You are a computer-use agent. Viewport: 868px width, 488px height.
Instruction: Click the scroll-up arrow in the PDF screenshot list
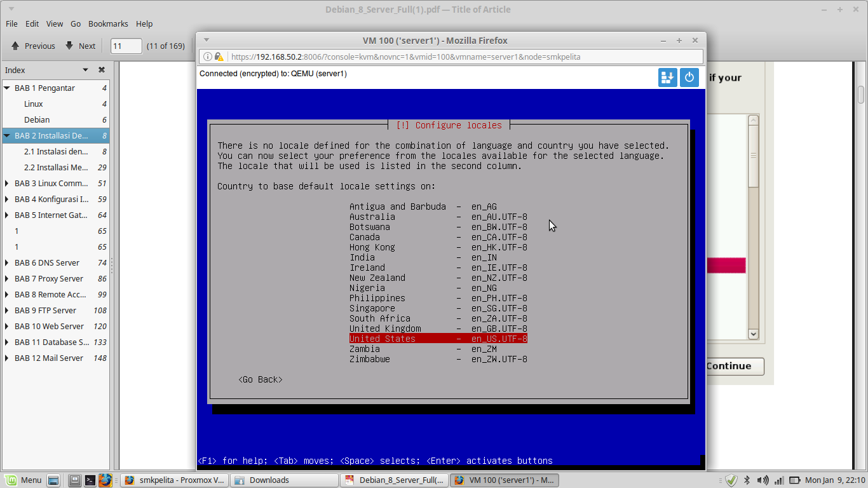coord(754,120)
